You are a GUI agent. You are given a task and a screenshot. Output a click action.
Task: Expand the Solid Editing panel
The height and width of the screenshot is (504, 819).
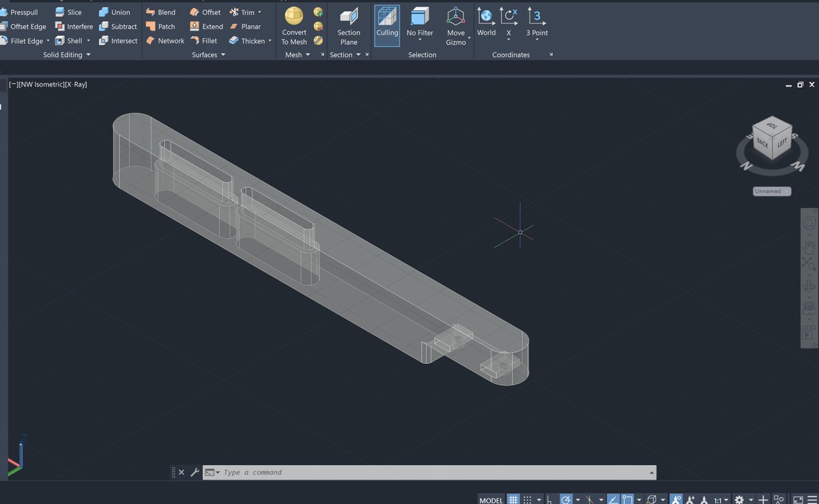pos(67,55)
